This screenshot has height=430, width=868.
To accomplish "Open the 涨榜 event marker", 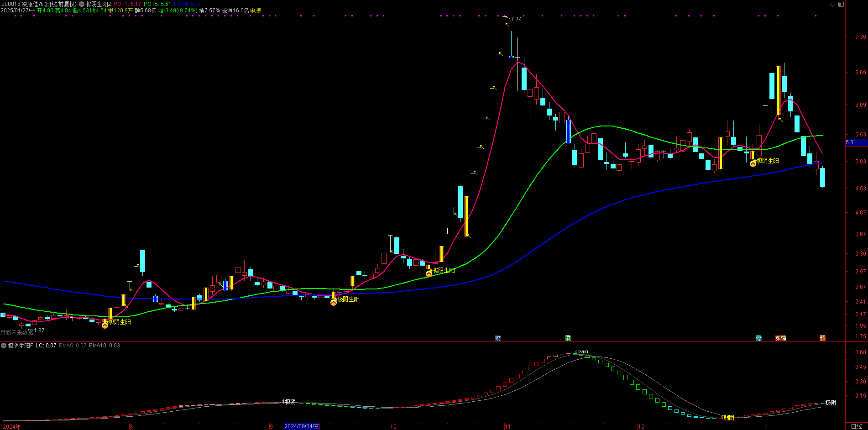I will pos(780,338).
